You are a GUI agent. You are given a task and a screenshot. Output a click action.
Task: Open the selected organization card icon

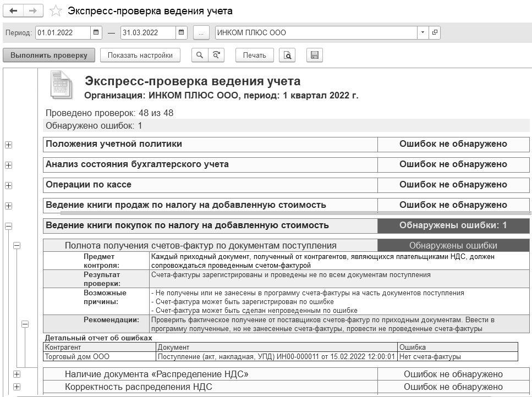[435, 32]
